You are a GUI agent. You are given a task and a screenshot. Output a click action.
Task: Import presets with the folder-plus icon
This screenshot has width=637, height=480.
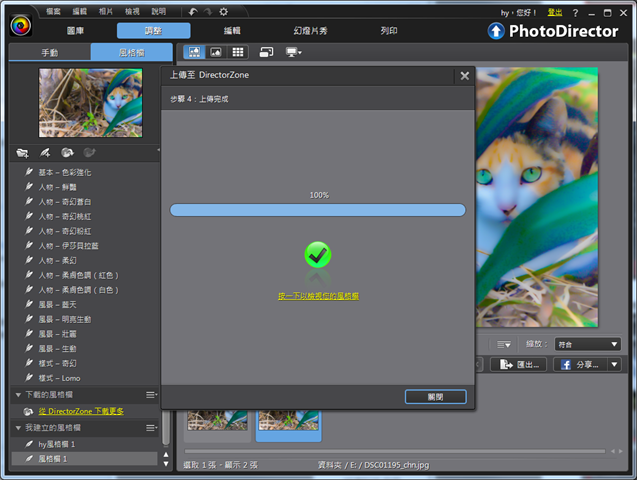(22, 153)
